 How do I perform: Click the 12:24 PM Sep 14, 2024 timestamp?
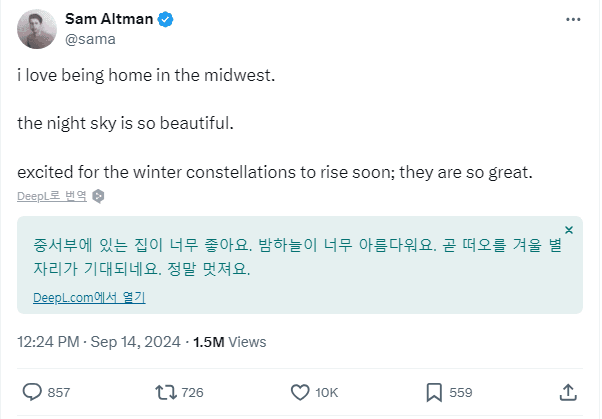(x=100, y=342)
